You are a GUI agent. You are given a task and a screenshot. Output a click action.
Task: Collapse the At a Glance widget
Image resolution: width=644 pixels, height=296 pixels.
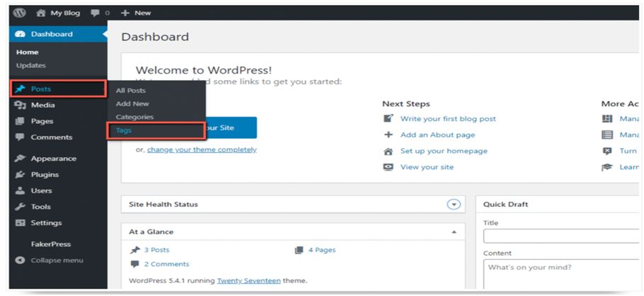pyautogui.click(x=453, y=232)
